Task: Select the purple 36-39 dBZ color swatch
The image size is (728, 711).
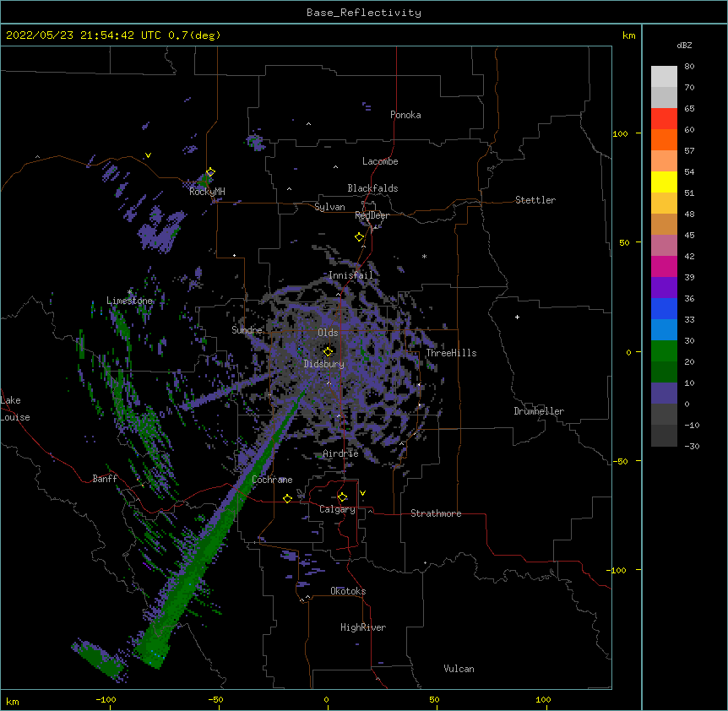Action: pyautogui.click(x=664, y=288)
